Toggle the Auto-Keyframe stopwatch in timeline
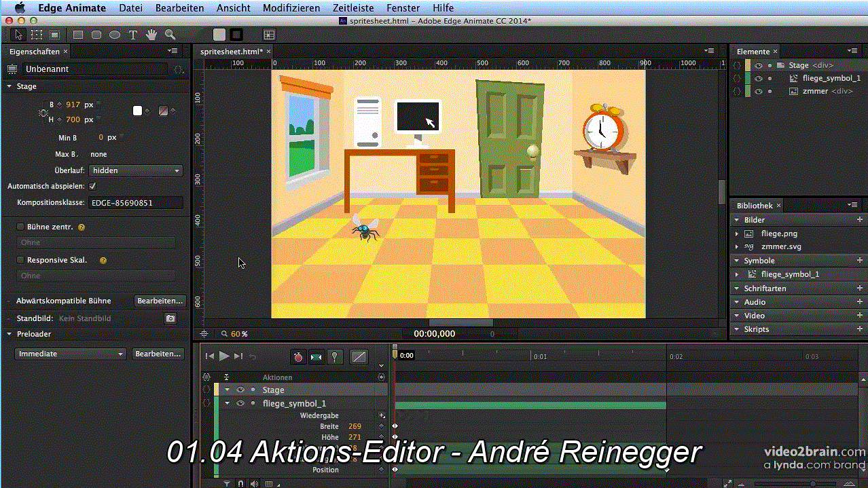 (298, 356)
